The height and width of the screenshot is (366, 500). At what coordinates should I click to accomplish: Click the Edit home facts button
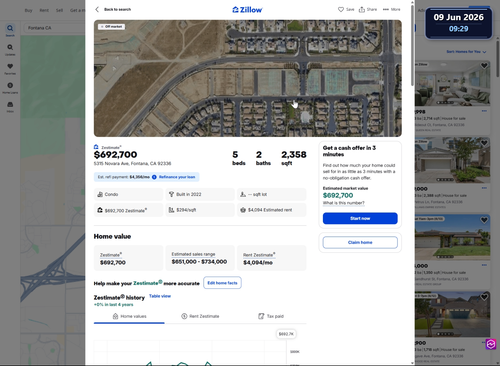[x=222, y=283]
